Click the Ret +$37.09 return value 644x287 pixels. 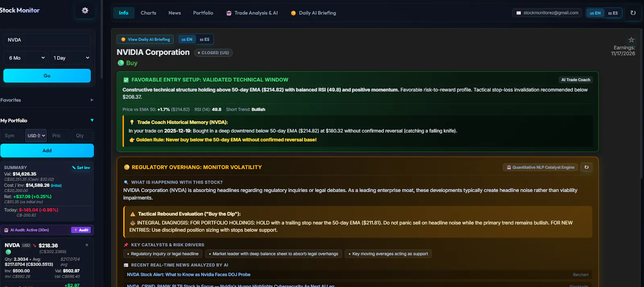[x=32, y=197]
